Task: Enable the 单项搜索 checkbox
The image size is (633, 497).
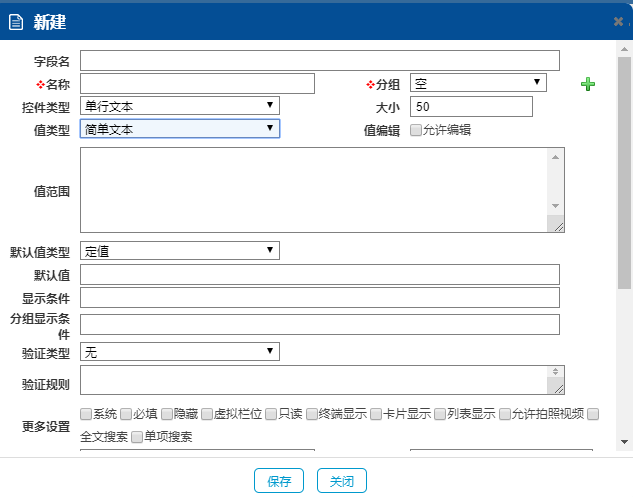Action: tap(138, 437)
